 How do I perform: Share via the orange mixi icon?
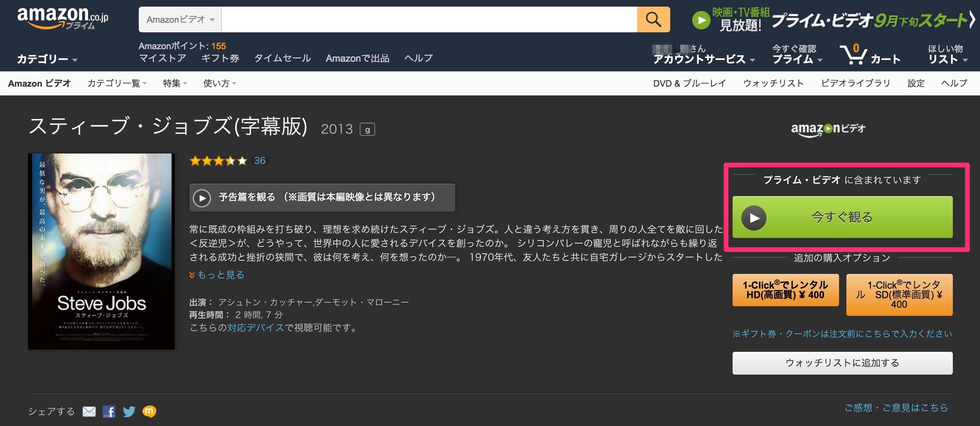pyautogui.click(x=149, y=411)
